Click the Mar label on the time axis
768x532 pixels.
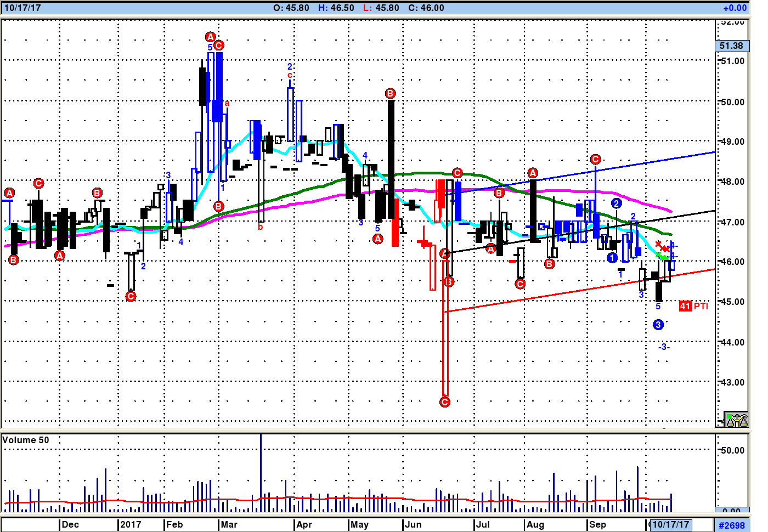point(229,524)
